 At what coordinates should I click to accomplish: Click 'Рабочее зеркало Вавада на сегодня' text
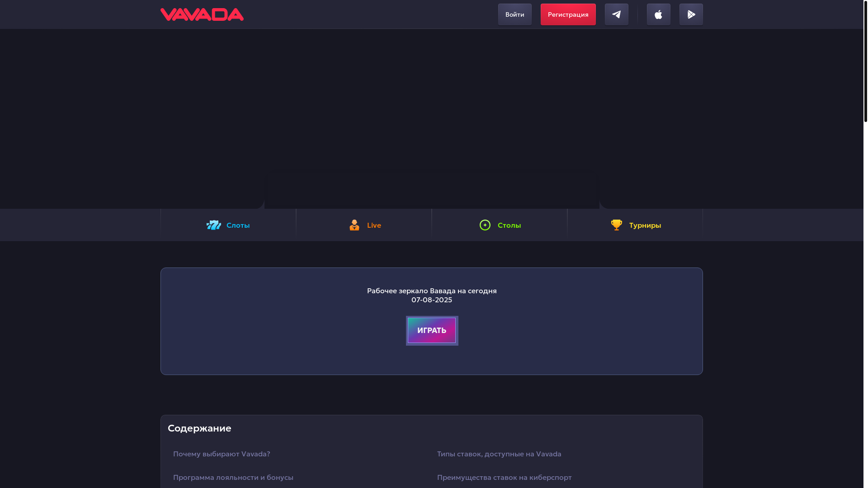432,291
